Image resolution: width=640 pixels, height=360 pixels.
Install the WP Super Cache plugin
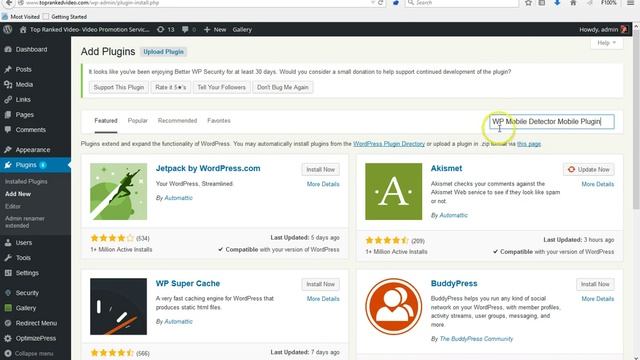(x=320, y=284)
